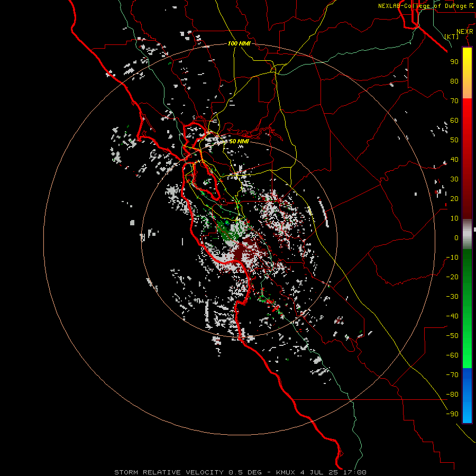This screenshot has height=476, width=476.
Task: Click the -70 scale value
Action: click(452, 375)
